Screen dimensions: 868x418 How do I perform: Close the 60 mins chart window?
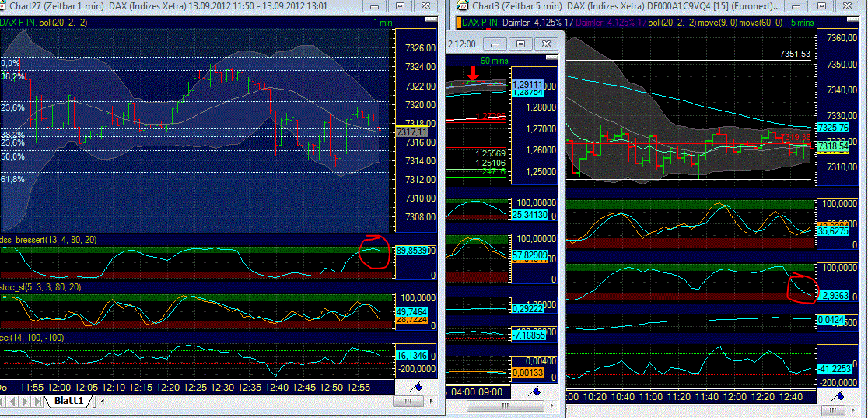tap(545, 44)
